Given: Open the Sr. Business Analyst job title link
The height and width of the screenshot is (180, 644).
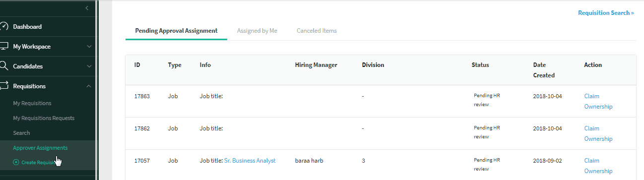Looking at the screenshot, I should pos(250,161).
